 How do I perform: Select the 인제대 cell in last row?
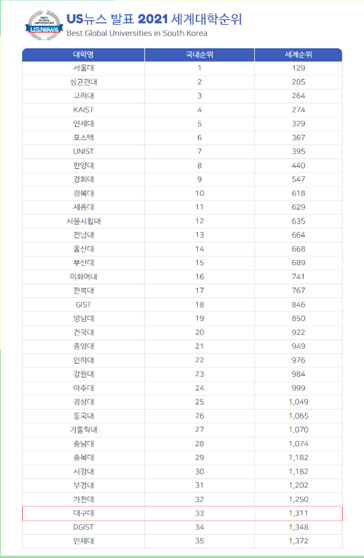coord(83,541)
